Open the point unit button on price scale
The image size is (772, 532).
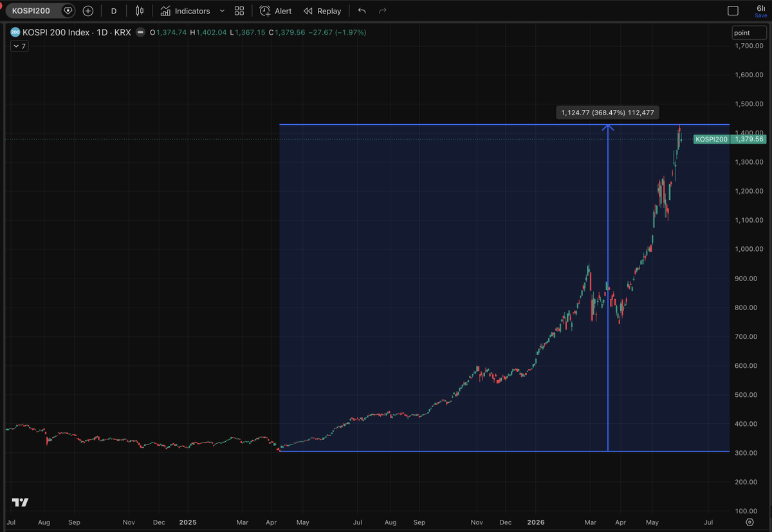point(749,33)
